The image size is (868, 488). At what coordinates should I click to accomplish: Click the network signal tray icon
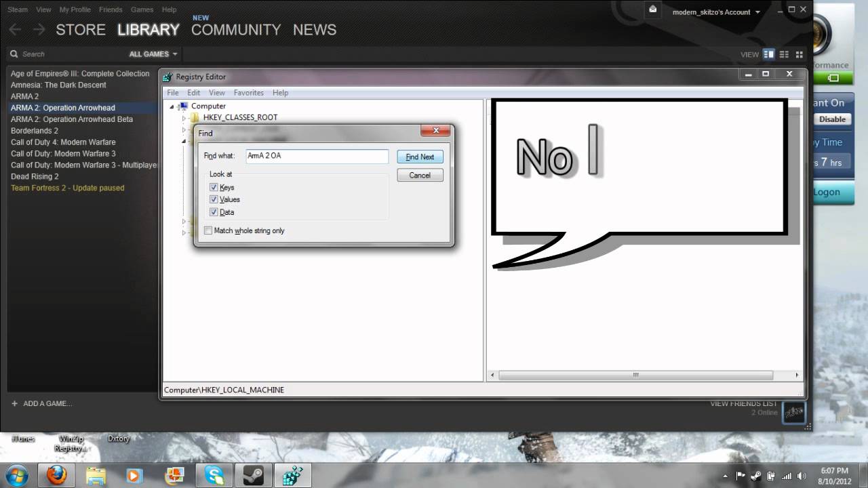tap(787, 476)
